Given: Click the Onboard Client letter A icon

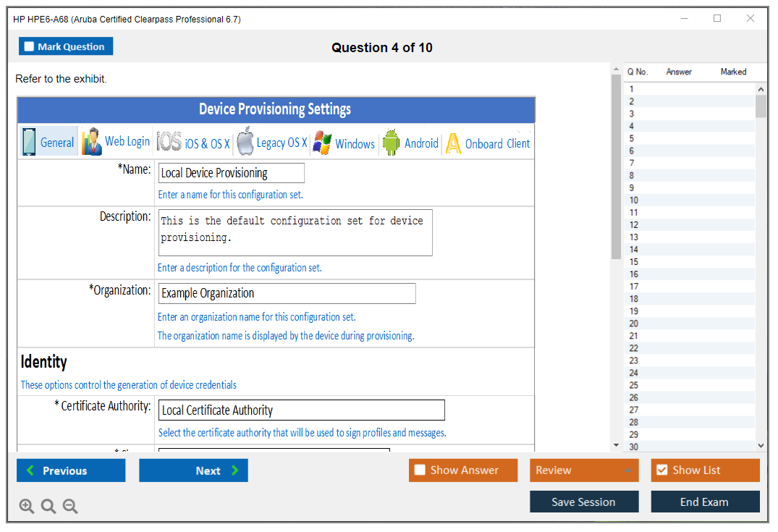Looking at the screenshot, I should [x=453, y=144].
